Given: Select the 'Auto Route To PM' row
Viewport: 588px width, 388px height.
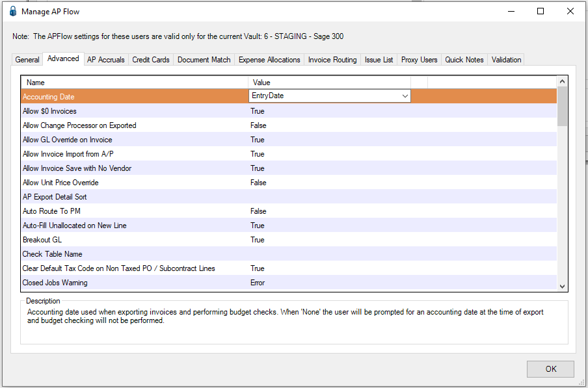Looking at the screenshot, I should point(289,211).
